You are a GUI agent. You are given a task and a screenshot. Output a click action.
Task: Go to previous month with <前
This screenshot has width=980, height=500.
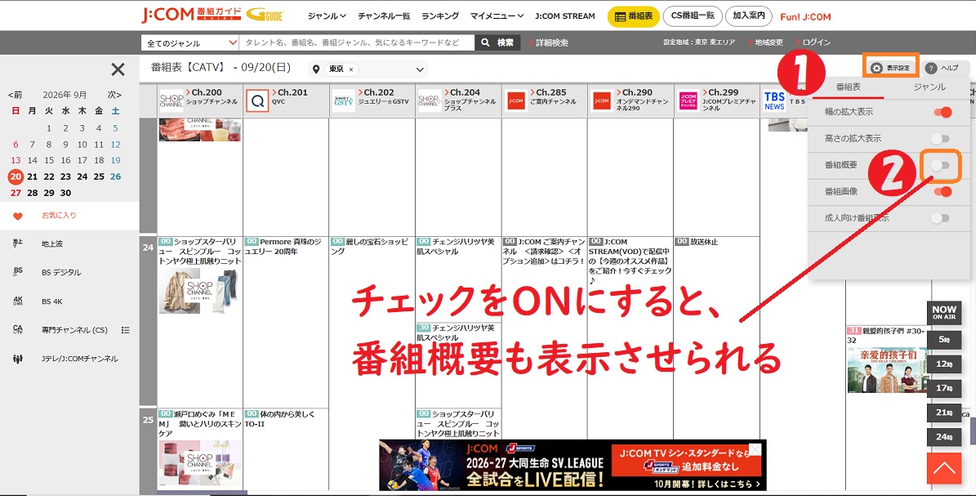[16, 95]
